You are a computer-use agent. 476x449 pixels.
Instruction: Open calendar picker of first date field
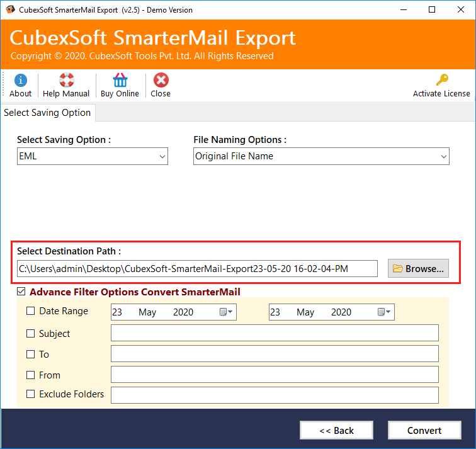click(x=226, y=312)
